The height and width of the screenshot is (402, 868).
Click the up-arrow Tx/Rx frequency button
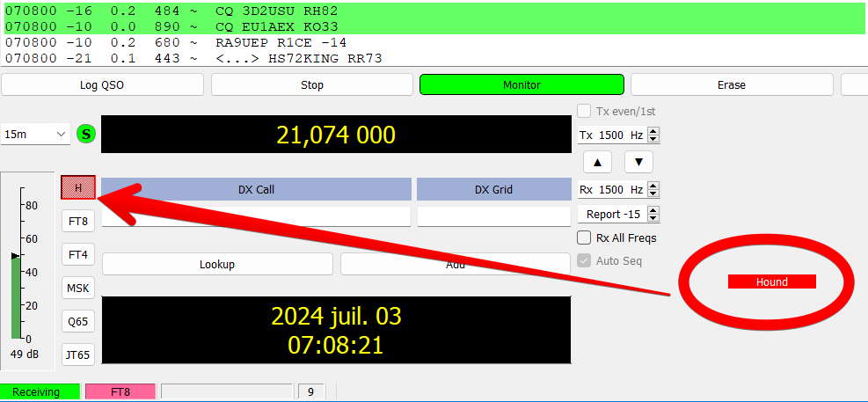point(597,162)
